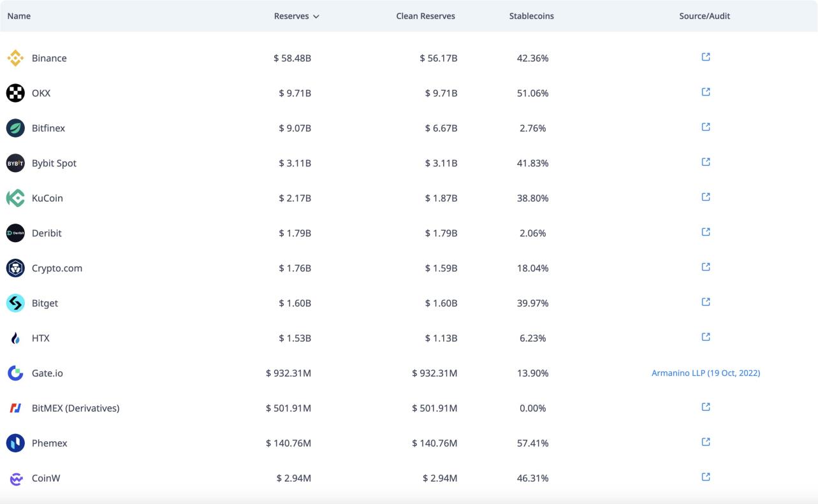Click the Bitget logo icon
This screenshot has height=504, width=818.
[x=15, y=303]
